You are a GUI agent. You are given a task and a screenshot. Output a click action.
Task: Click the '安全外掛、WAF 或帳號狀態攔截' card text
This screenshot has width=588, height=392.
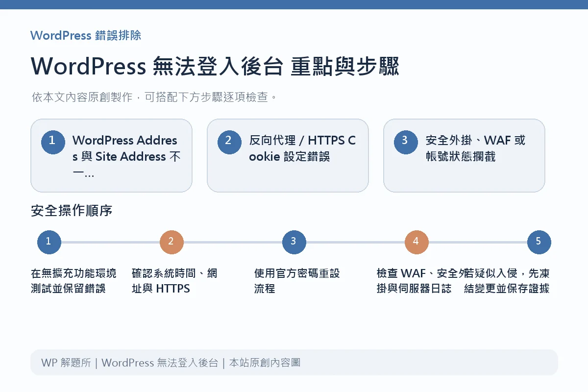[x=475, y=148]
